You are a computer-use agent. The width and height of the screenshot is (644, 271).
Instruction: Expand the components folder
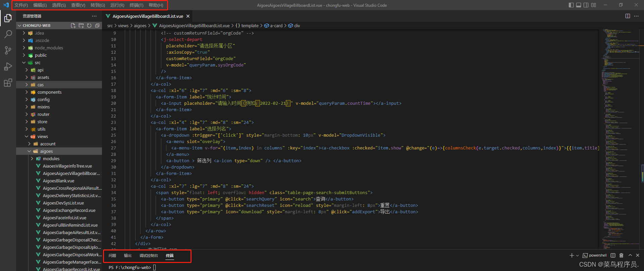[59, 92]
